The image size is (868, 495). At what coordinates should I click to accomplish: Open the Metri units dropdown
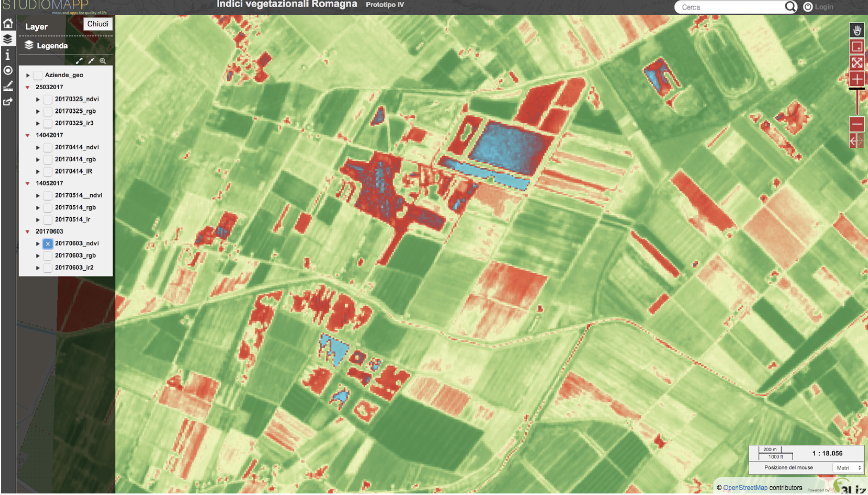(x=848, y=468)
